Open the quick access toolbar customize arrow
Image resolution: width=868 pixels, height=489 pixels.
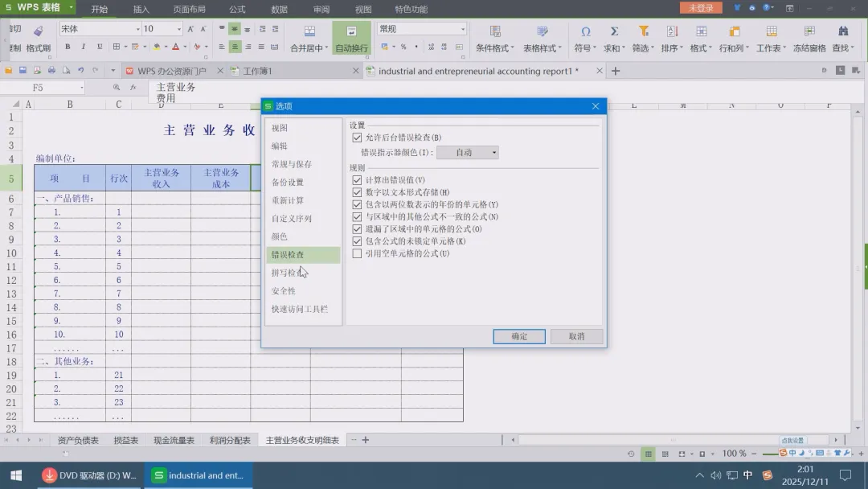[x=113, y=70]
